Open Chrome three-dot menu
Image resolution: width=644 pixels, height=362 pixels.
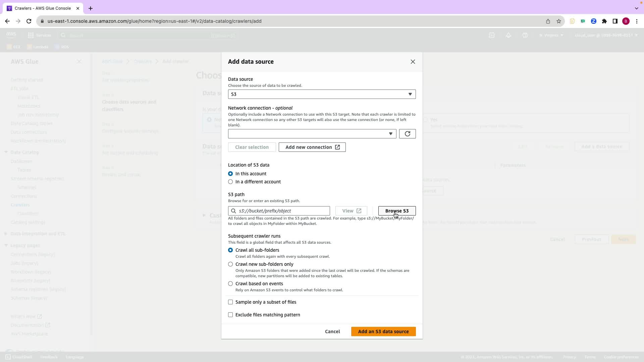pos(637,21)
